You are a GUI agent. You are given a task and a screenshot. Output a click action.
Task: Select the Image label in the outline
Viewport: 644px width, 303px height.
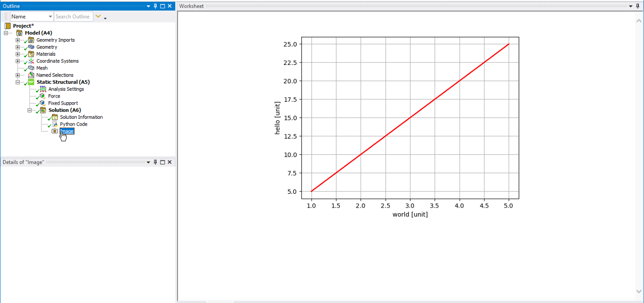[x=67, y=131]
